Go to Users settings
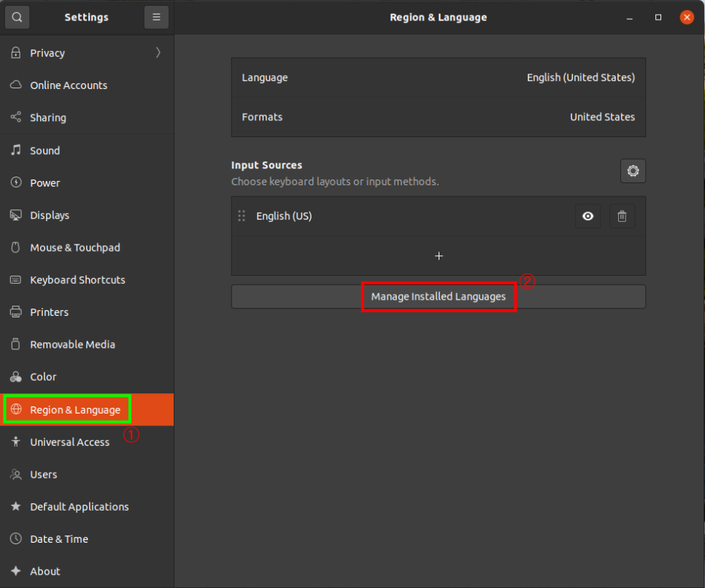Viewport: 705px width, 588px height. 87,474
